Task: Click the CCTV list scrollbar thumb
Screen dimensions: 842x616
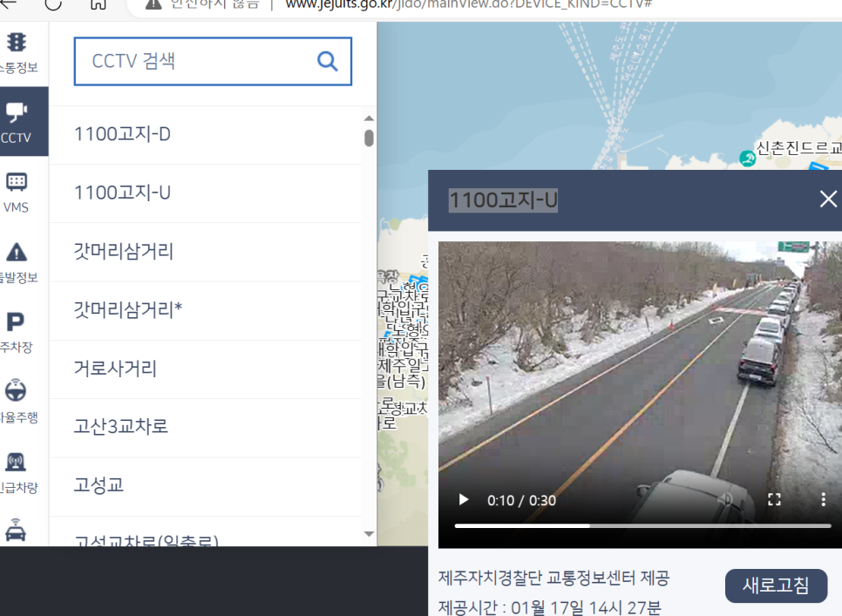Action: [369, 138]
